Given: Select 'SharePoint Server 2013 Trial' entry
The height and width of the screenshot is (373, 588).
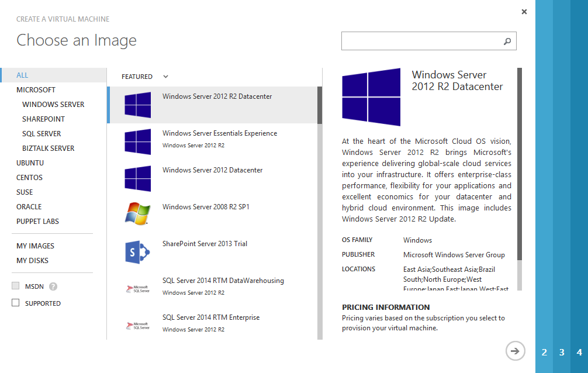Looking at the screenshot, I should 212,252.
